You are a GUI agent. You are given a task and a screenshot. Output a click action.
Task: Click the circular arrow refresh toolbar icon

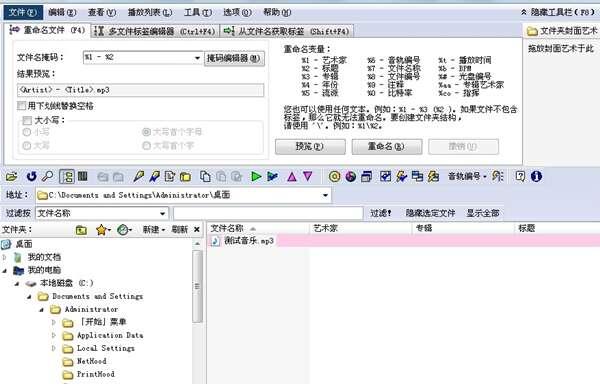point(31,176)
